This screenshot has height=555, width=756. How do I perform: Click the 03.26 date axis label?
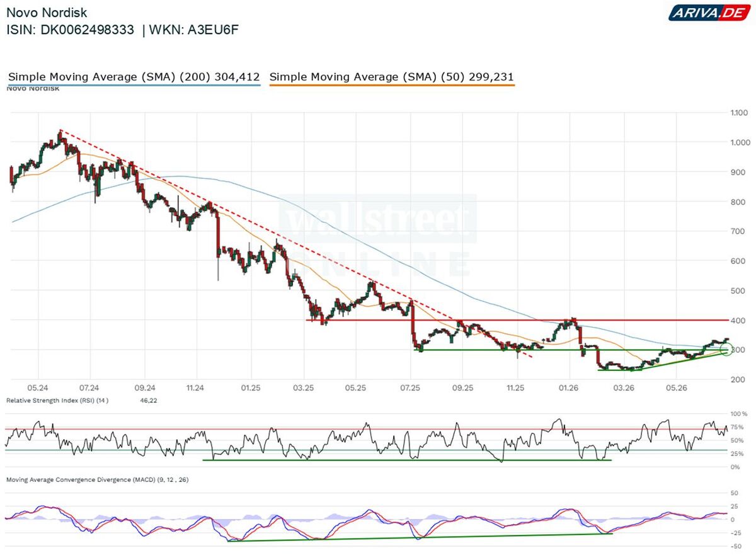[624, 388]
